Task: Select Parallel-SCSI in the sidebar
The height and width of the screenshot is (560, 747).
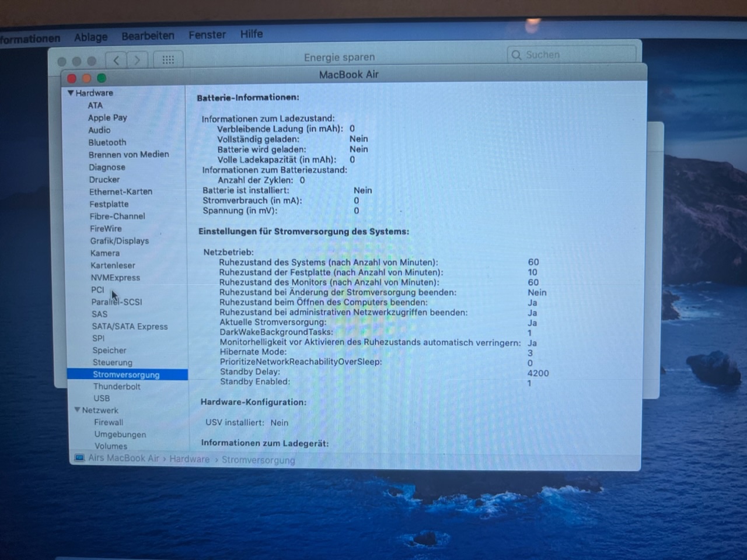Action: pyautogui.click(x=117, y=302)
